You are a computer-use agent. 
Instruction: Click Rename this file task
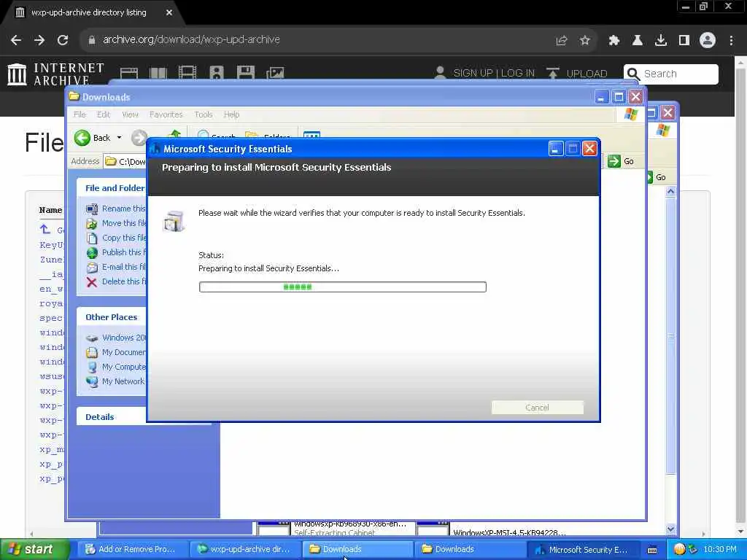coord(117,209)
